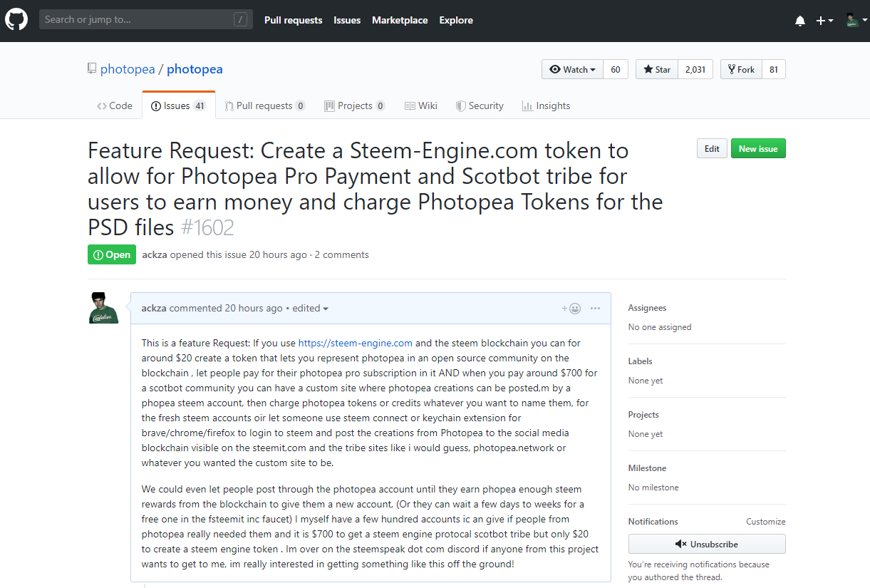Switch to the Security tab
This screenshot has width=870, height=588.
[x=480, y=105]
